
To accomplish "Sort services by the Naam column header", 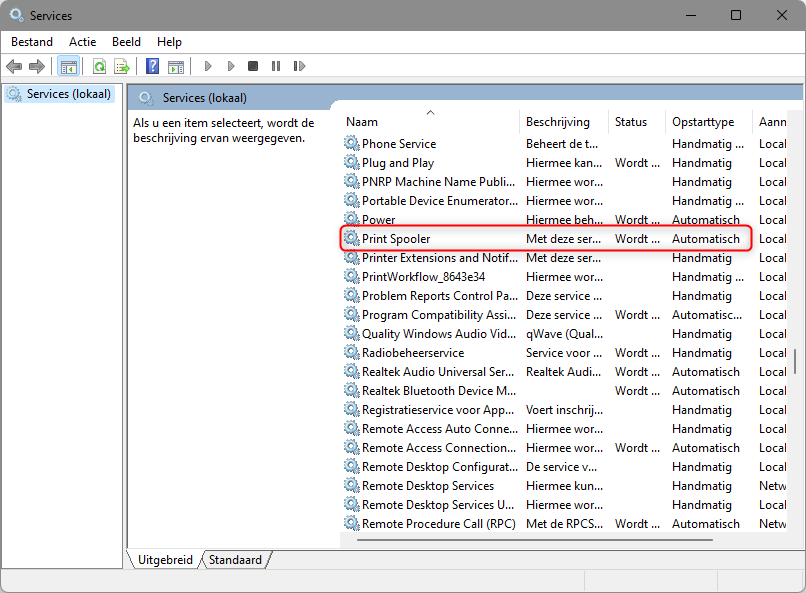I will tap(362, 122).
